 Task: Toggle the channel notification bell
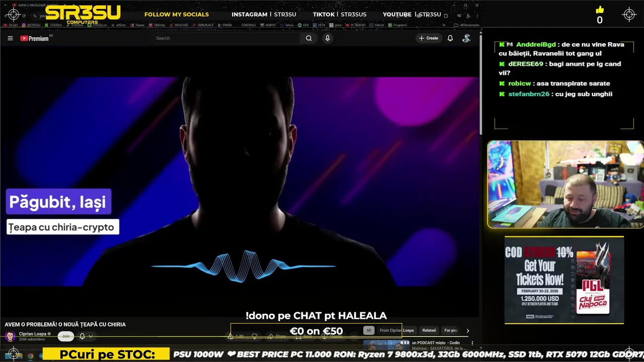(82, 336)
